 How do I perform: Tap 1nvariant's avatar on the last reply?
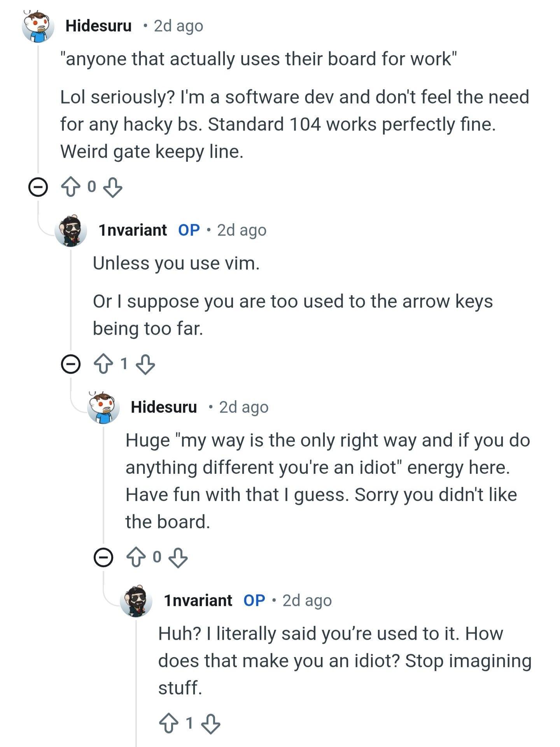136,600
